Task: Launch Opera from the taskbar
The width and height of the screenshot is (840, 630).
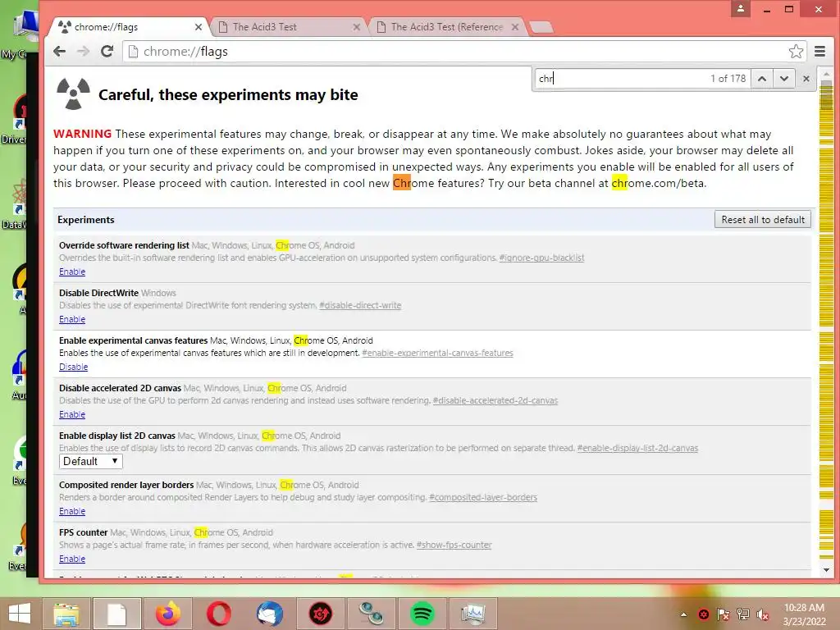Action: pos(218,614)
